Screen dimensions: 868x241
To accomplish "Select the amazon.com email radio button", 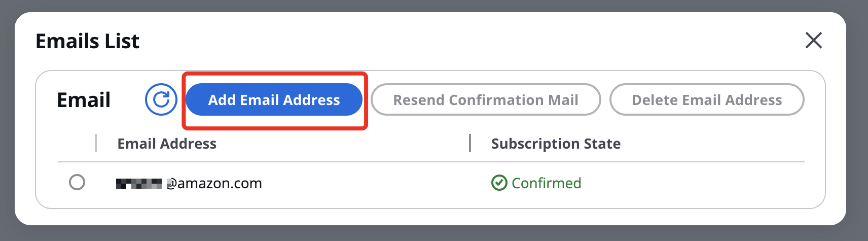I will pyautogui.click(x=77, y=182).
